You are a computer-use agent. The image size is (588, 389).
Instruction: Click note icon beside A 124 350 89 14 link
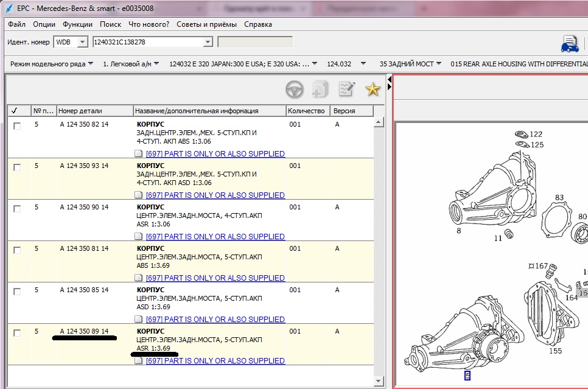tap(138, 360)
